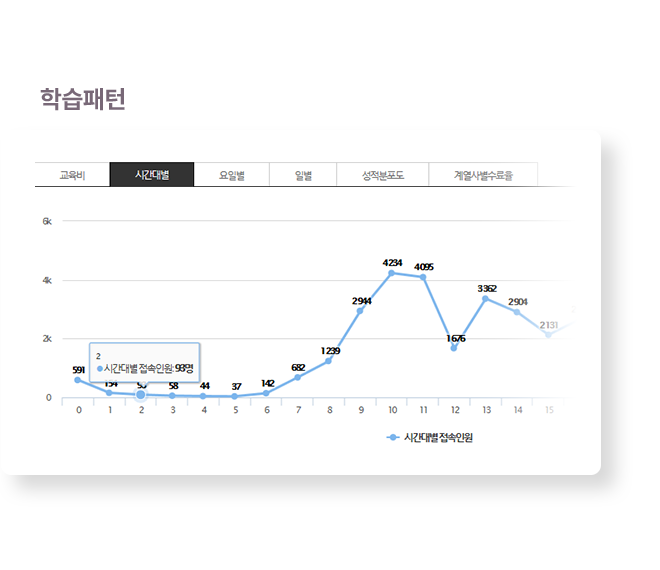Click the peak data point labeled 4234
Image resolution: width=660 pixels, height=570 pixels.
391,273
